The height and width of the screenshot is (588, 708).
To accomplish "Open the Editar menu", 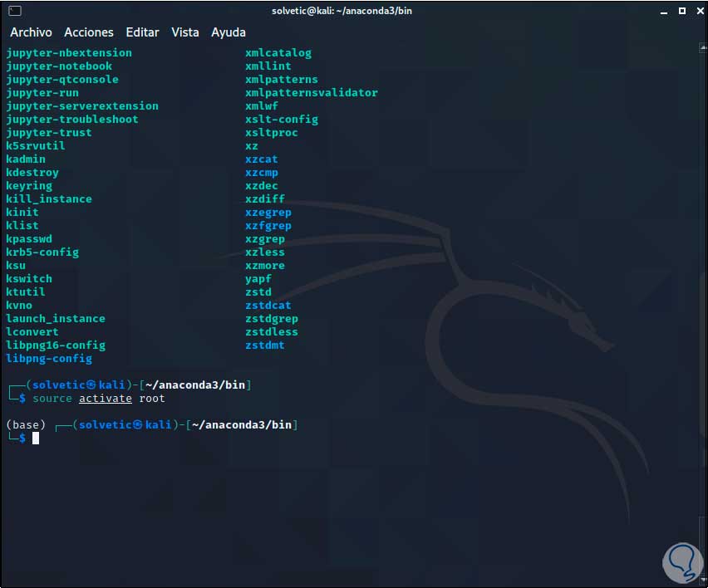I will pyautogui.click(x=142, y=32).
